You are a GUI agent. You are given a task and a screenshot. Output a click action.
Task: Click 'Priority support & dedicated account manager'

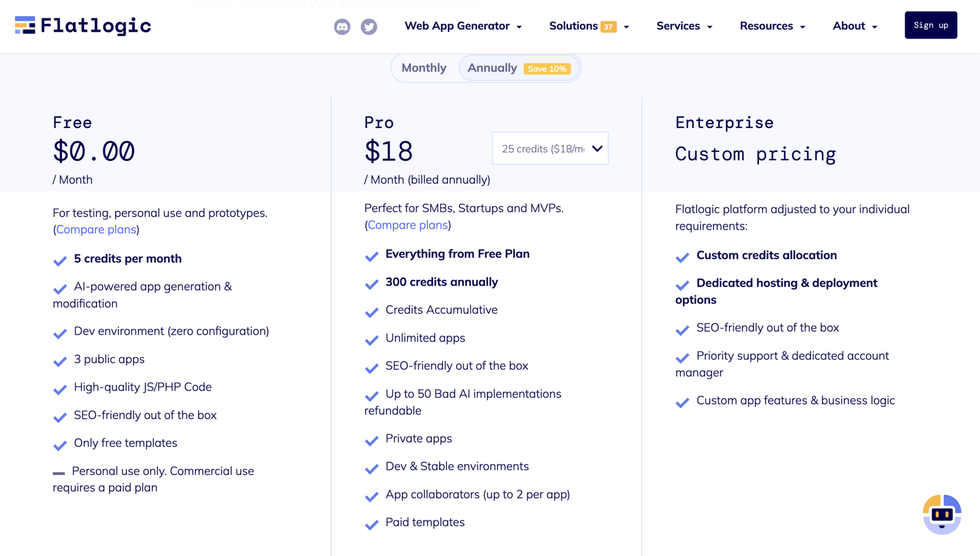782,364
